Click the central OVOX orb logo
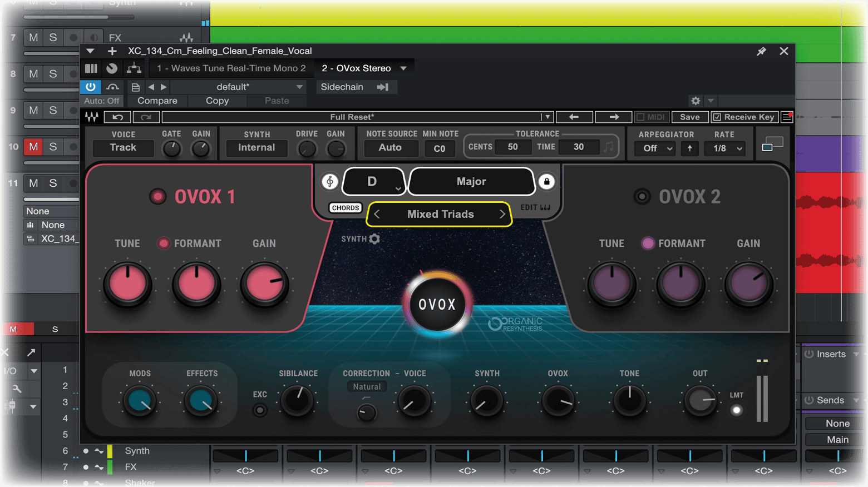The height and width of the screenshot is (487, 868). click(437, 305)
